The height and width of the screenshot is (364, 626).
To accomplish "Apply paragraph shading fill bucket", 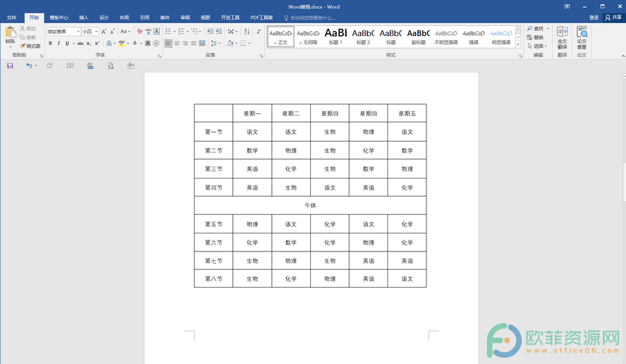I will pos(230,43).
